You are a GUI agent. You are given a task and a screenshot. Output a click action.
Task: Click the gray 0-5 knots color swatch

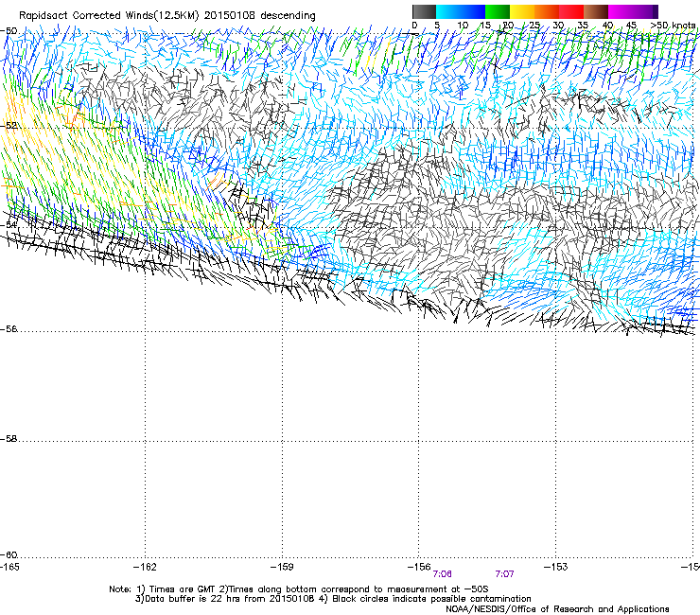pyautogui.click(x=424, y=11)
